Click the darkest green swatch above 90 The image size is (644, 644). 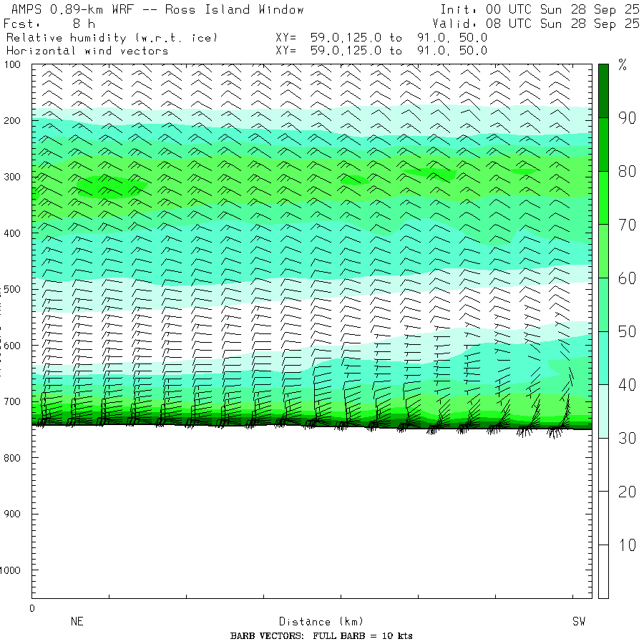[x=603, y=91]
